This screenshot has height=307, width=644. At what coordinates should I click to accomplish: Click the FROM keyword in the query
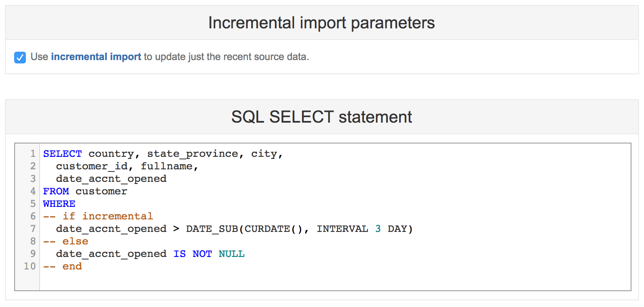(x=56, y=191)
